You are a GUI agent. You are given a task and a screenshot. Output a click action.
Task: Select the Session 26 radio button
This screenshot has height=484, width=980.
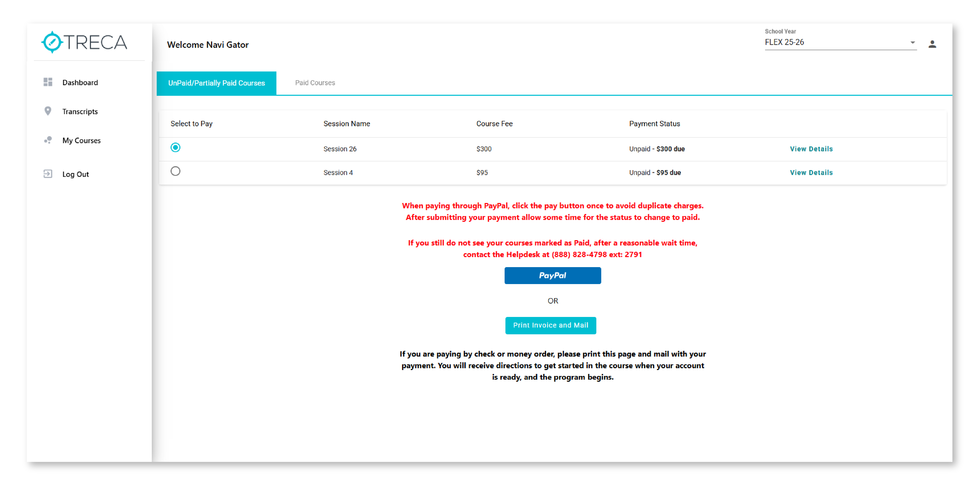pyautogui.click(x=175, y=147)
